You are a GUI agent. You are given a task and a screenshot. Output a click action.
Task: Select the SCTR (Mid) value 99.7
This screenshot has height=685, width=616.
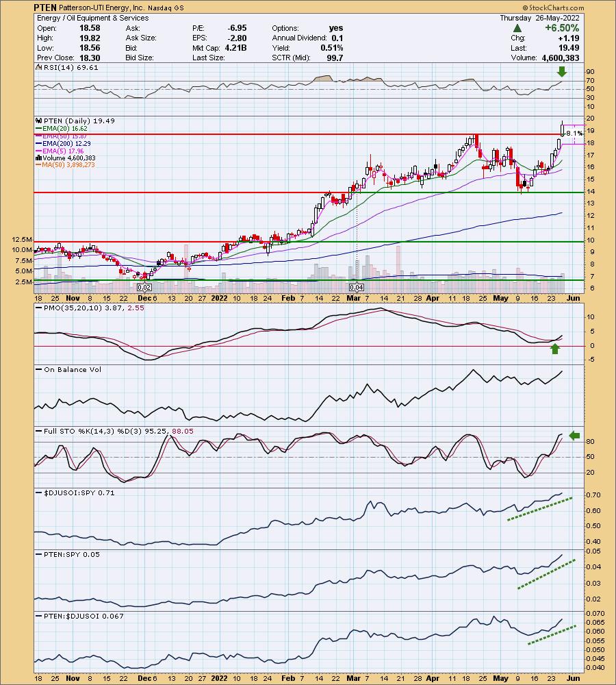(x=335, y=58)
